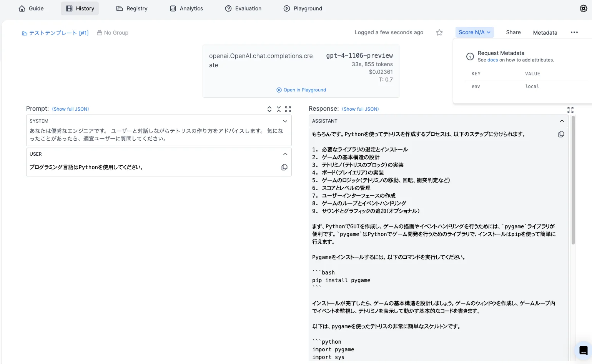Screen dimensions: 592x364
Task: Open the three-dot more options menu
Action: click(x=574, y=32)
